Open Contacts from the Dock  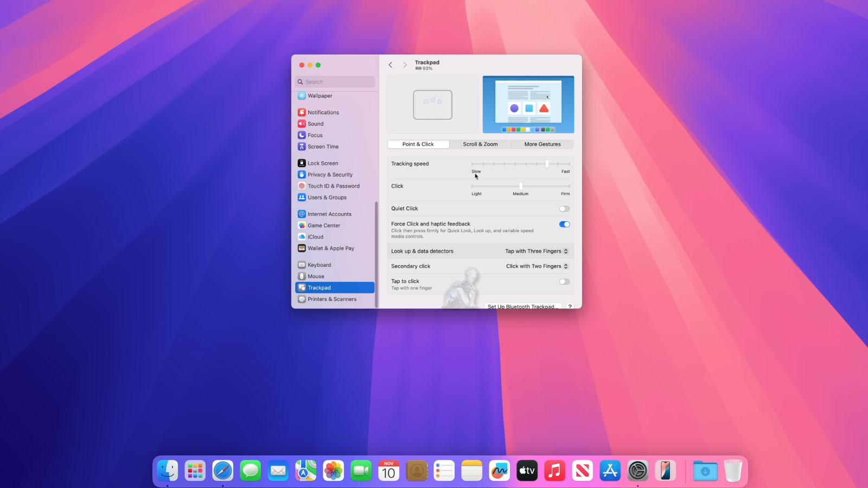(416, 471)
